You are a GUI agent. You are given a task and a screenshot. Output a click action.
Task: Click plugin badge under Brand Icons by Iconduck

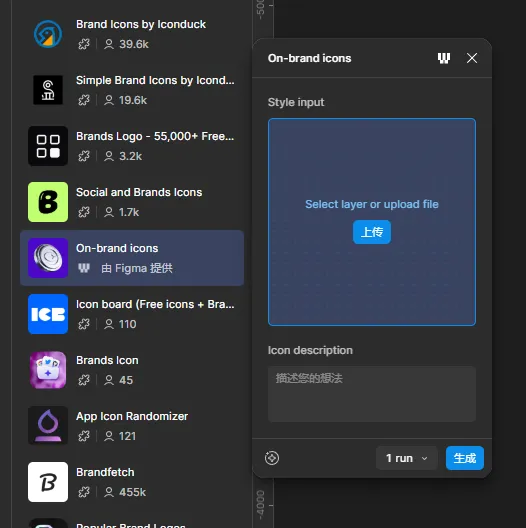84,44
